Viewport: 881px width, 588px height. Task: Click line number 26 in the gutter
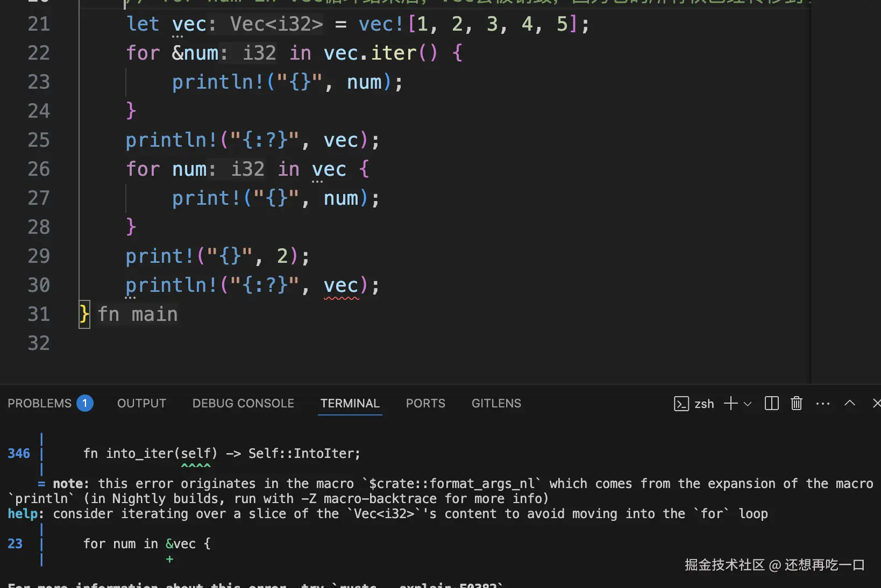point(39,169)
